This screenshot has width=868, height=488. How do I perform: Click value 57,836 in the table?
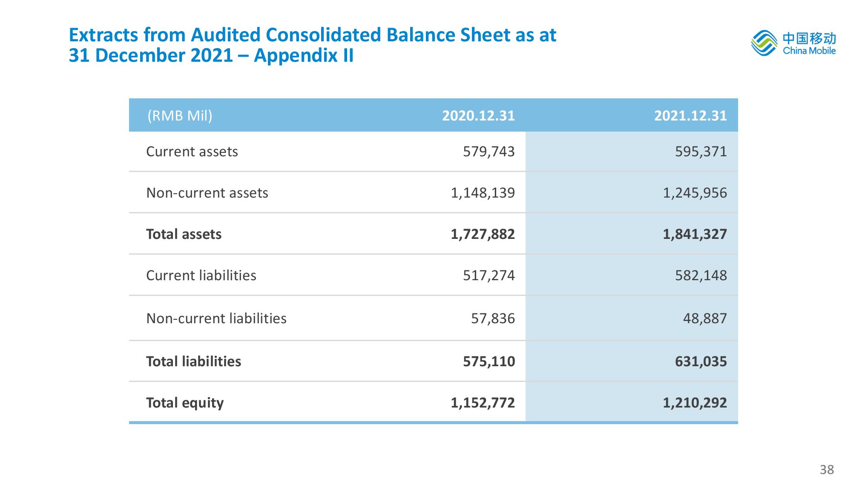(493, 319)
